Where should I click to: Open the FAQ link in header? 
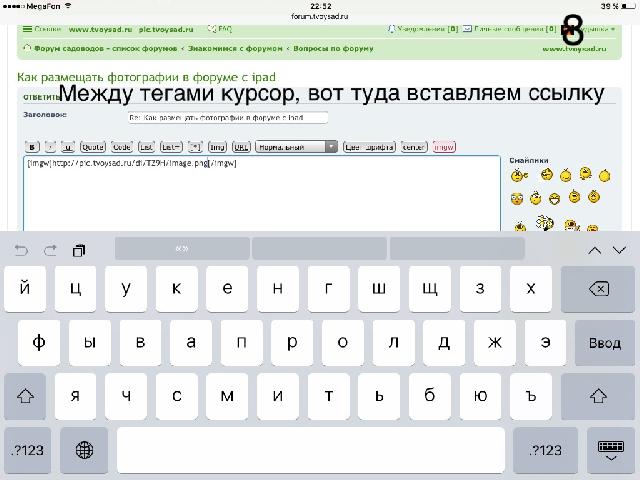point(220,29)
